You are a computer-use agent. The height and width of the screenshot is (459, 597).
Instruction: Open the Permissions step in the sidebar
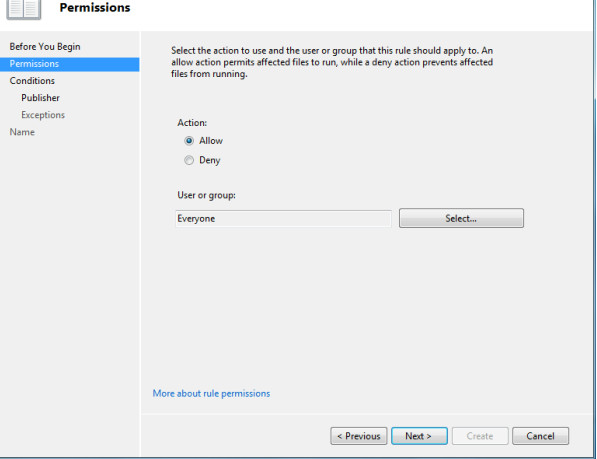(70, 64)
